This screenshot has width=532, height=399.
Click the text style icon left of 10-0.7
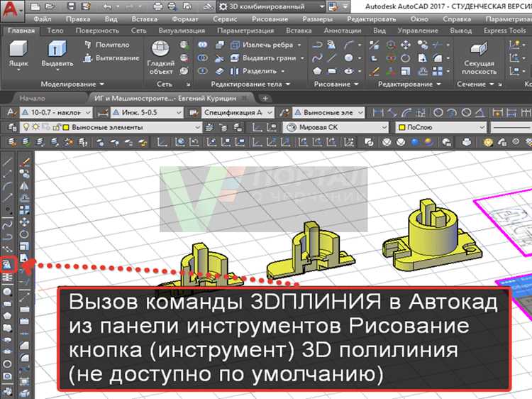tap(11, 112)
